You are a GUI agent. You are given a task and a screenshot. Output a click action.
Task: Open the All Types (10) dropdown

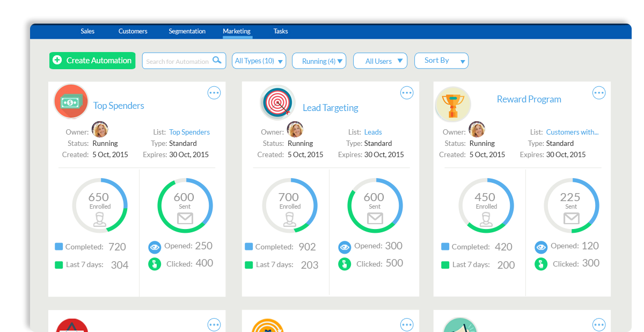(x=259, y=61)
